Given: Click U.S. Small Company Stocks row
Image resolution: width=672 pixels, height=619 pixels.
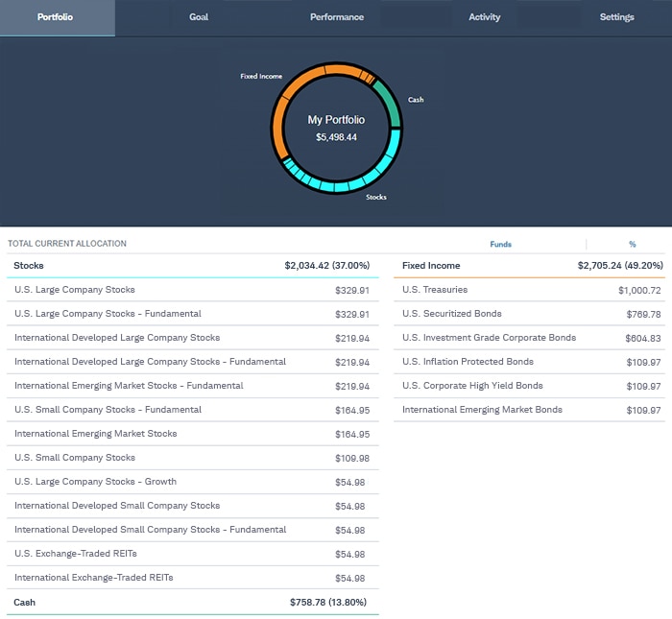Looking at the screenshot, I should click(x=192, y=458).
